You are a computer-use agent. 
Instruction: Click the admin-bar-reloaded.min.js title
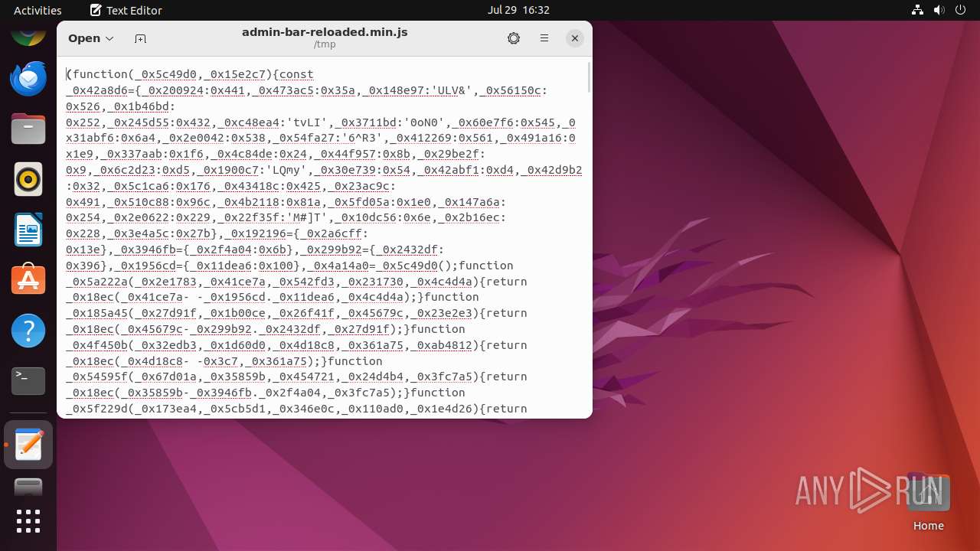(x=325, y=32)
